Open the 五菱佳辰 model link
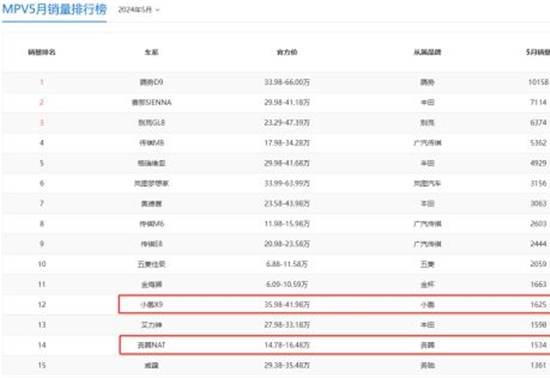 [152, 264]
